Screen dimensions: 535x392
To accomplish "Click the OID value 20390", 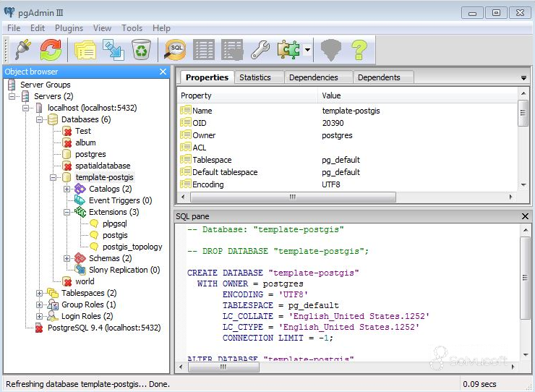I will (x=333, y=123).
